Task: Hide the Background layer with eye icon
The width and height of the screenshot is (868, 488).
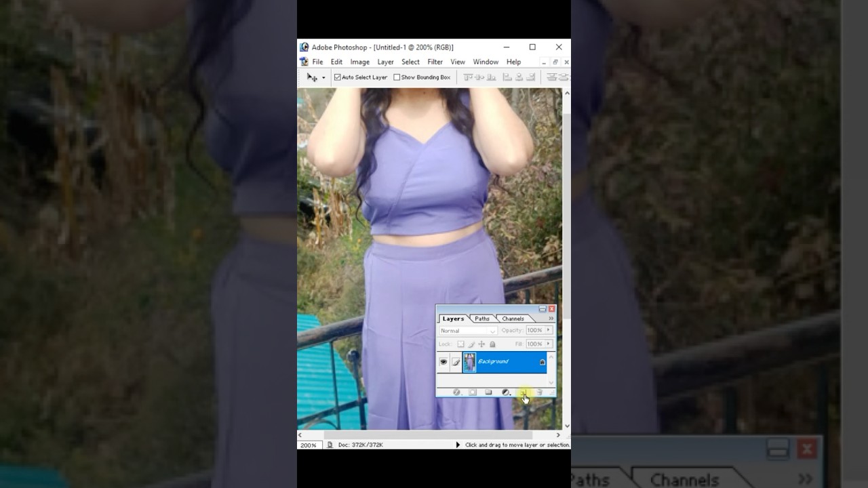Action: pos(443,362)
